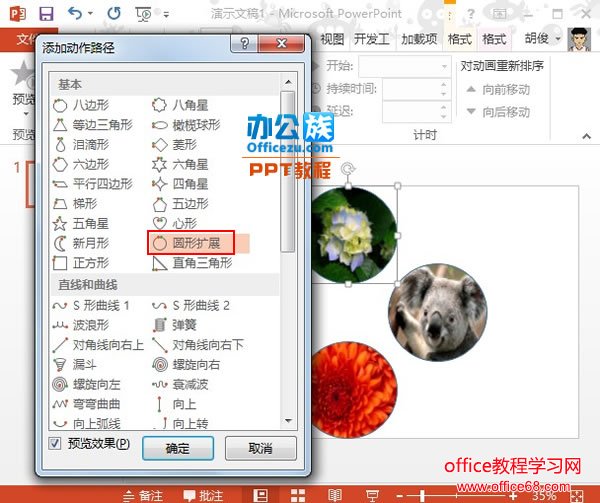Collapse the ribbon with chevron
This screenshot has height=503, width=600.
586,136
